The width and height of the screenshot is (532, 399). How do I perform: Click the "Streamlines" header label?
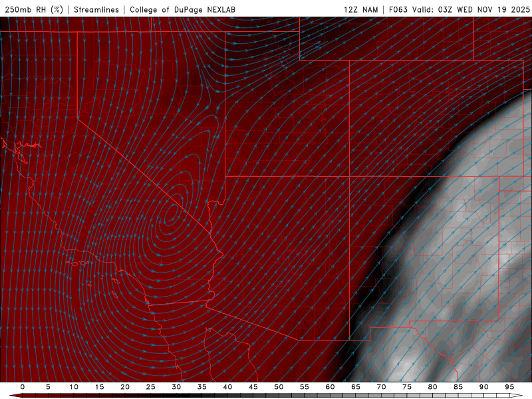[x=96, y=9]
